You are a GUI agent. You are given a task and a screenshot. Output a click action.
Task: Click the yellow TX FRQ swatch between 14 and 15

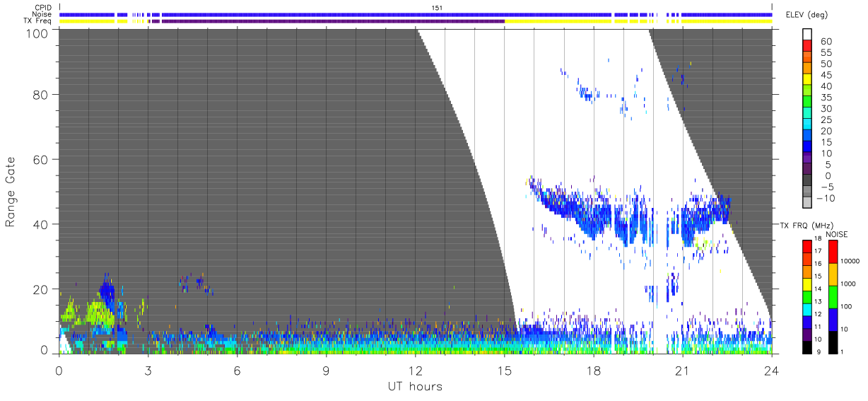[807, 283]
